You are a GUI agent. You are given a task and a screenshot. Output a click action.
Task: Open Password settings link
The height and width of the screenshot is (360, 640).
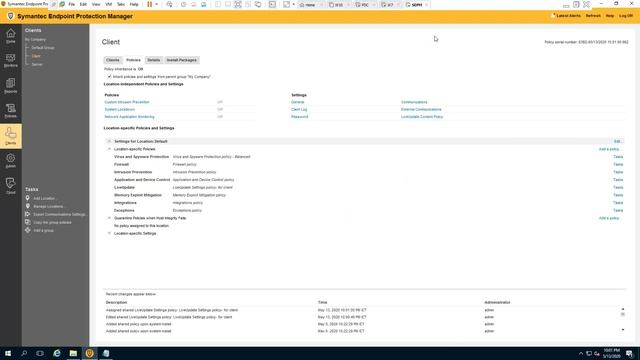point(300,117)
